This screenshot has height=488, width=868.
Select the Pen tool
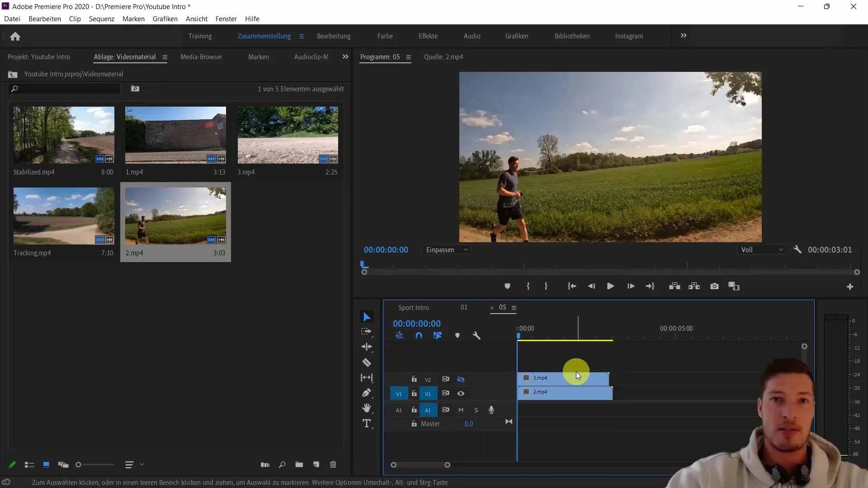(x=367, y=393)
